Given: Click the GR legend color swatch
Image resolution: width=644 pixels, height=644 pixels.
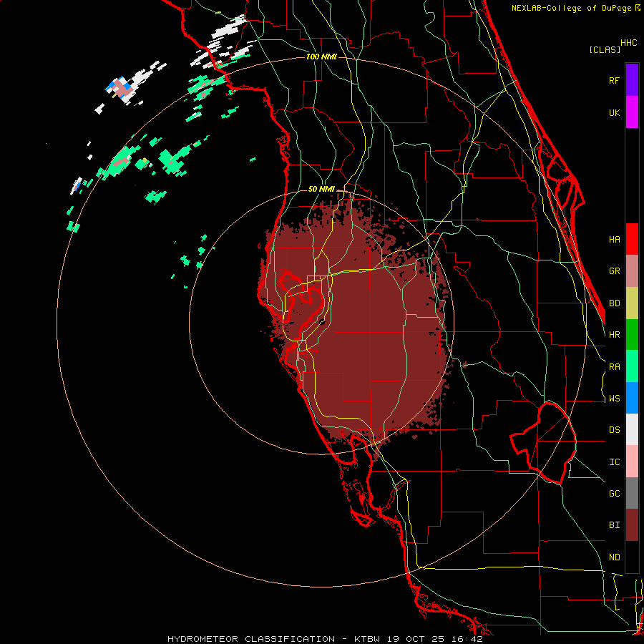Looking at the screenshot, I should (632, 271).
